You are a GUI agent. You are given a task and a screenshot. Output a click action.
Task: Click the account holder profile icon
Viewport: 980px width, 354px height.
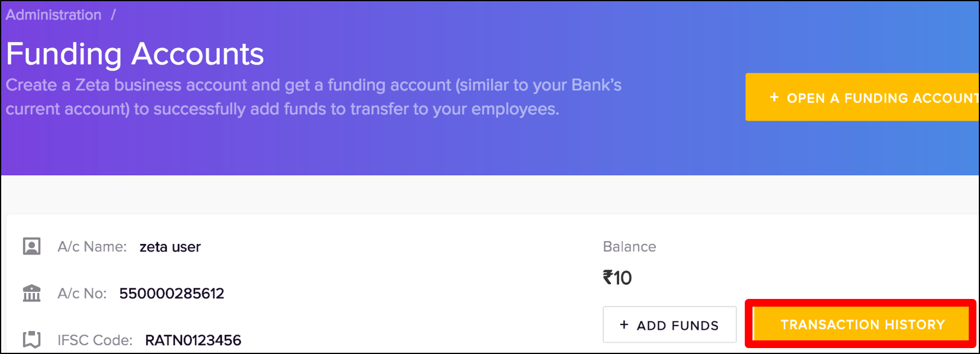(x=32, y=246)
